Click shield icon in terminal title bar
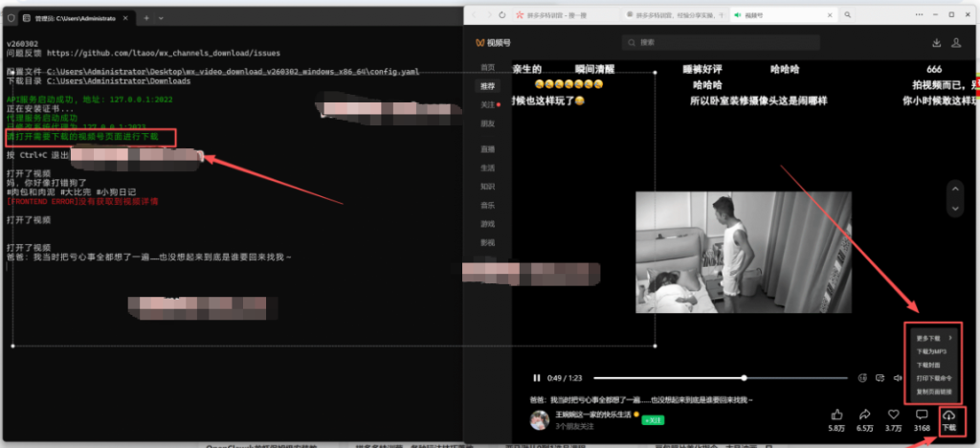Viewport: 980px width, 448px height. (10, 18)
